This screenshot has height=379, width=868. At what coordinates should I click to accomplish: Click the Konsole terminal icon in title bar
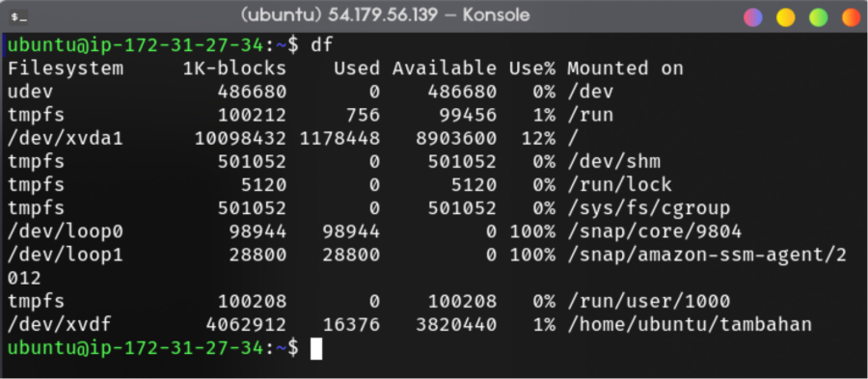pos(18,17)
